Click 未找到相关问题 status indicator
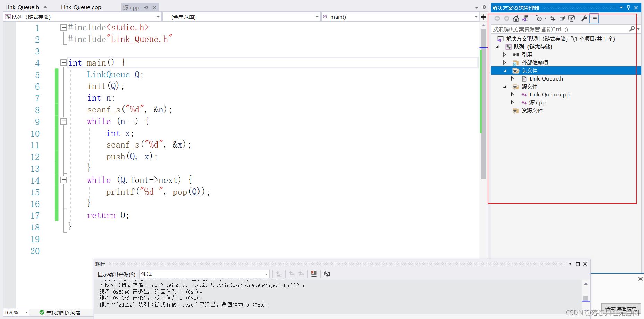Viewport: 644px width, 319px height. tap(60, 312)
